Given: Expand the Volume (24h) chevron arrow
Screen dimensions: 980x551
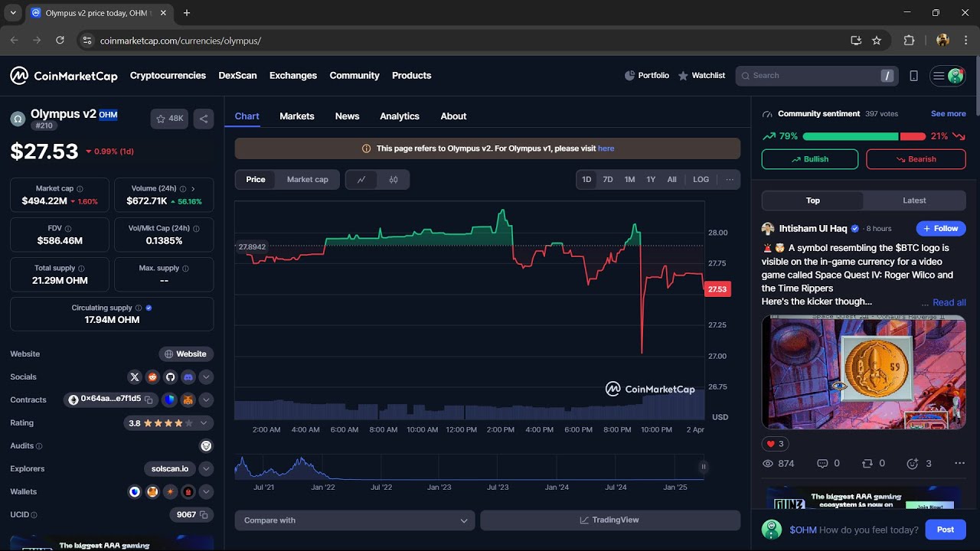Looking at the screenshot, I should point(193,188).
